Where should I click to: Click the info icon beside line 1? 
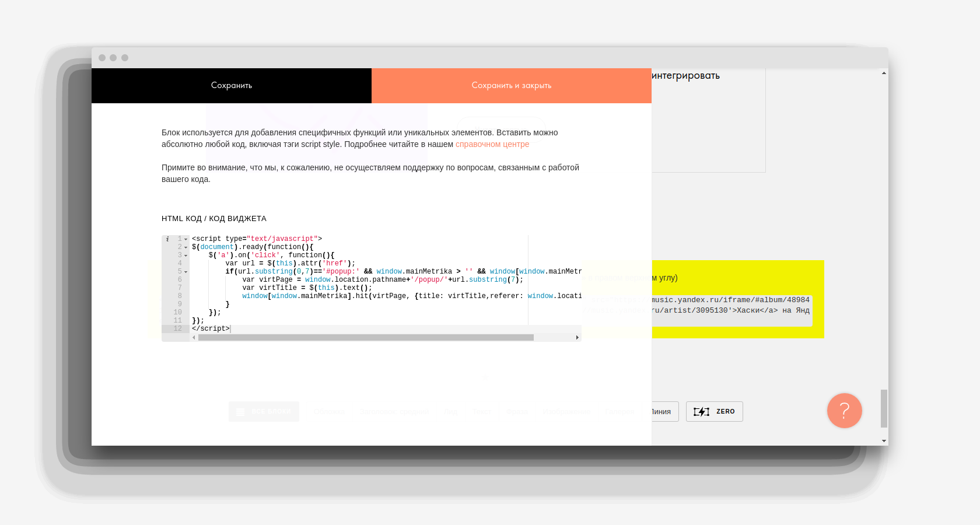[x=167, y=239]
